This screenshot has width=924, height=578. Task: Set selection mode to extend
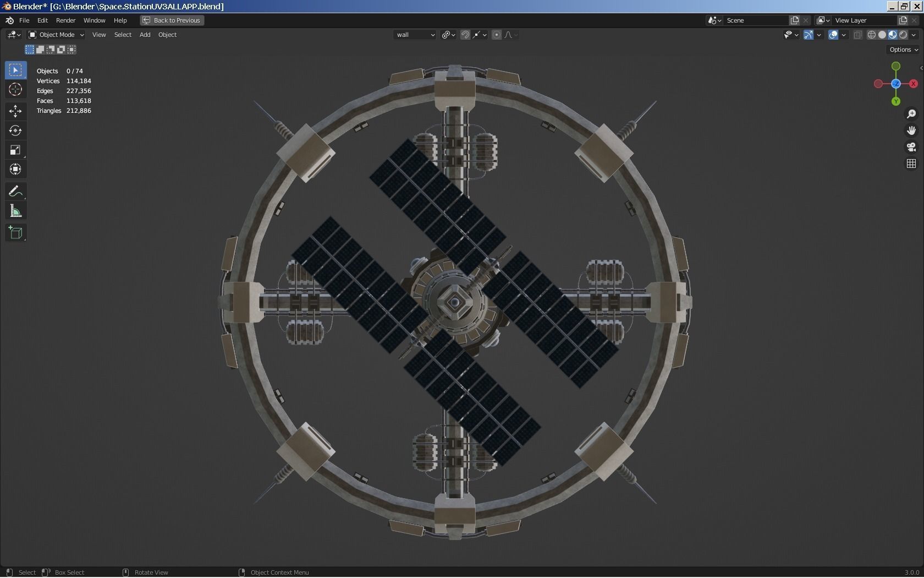(x=40, y=50)
